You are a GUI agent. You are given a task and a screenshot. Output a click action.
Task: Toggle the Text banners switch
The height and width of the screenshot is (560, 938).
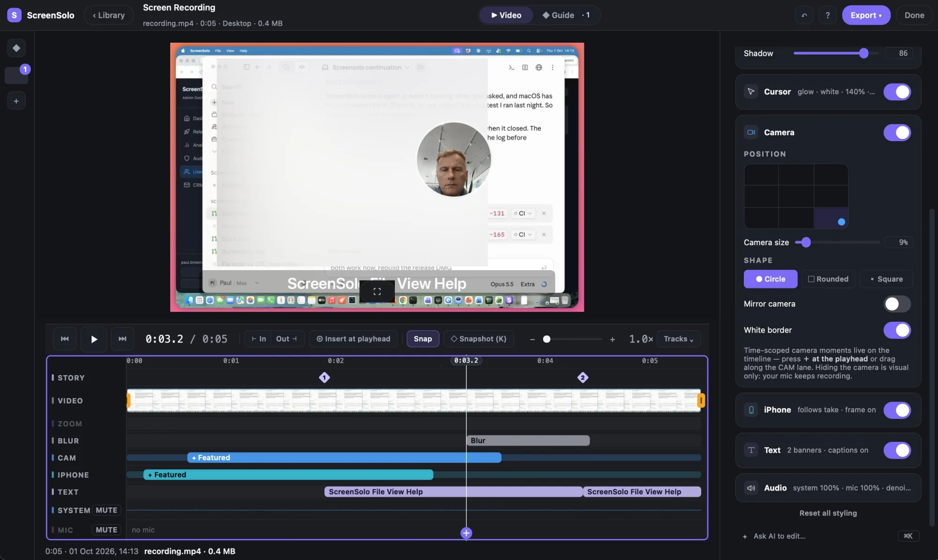[x=897, y=450]
